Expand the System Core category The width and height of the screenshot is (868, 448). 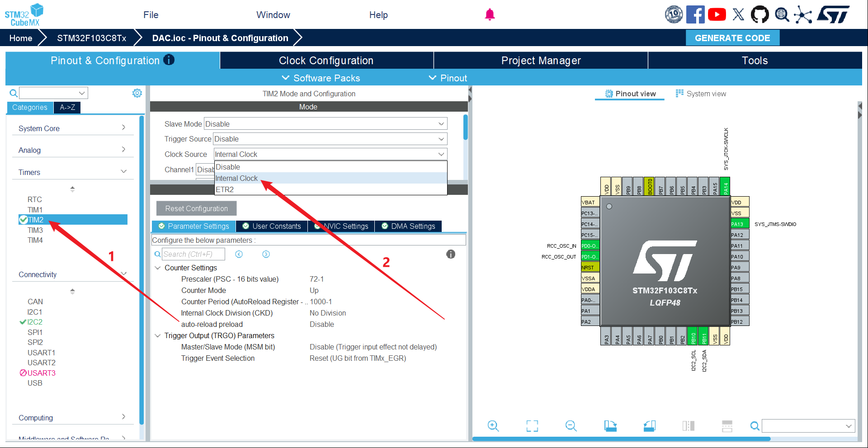click(72, 128)
